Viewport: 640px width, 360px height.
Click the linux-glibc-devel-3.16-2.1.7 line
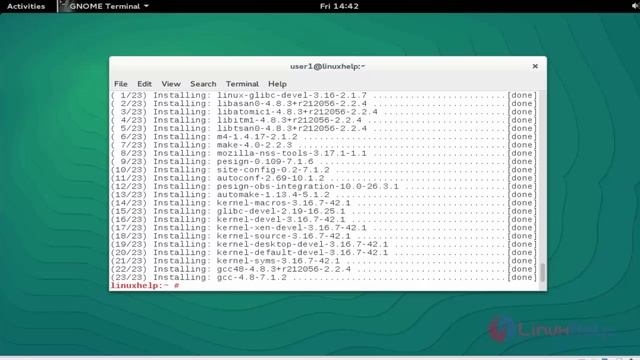click(324, 95)
